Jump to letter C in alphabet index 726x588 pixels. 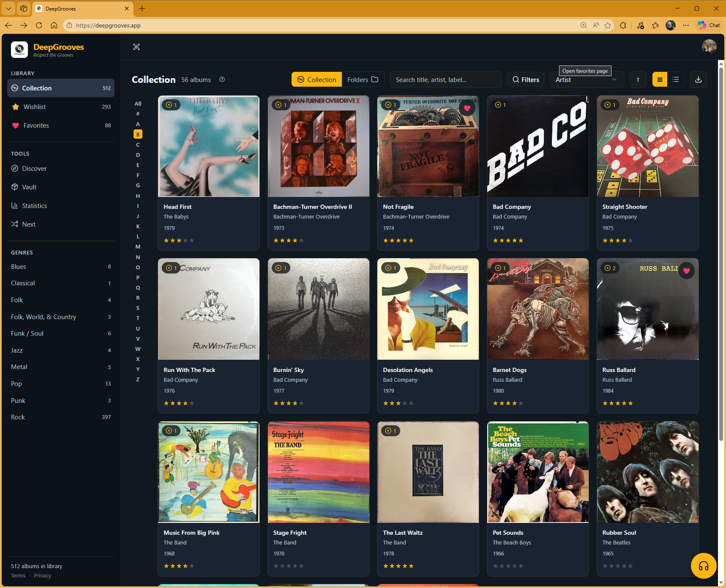point(138,145)
